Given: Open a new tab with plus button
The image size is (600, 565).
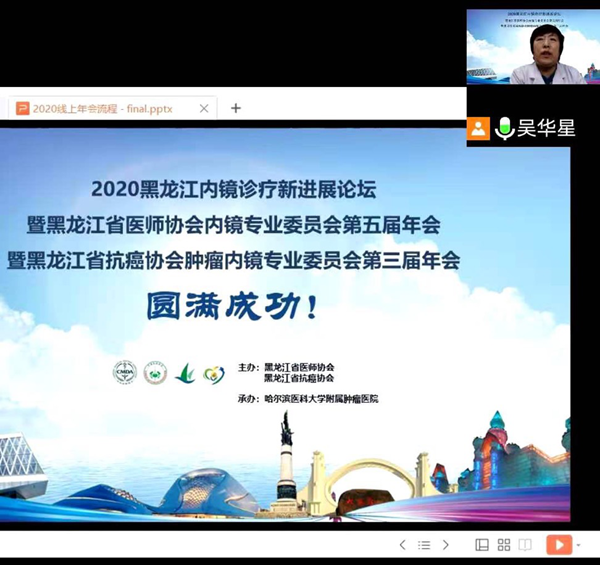Looking at the screenshot, I should (x=236, y=108).
